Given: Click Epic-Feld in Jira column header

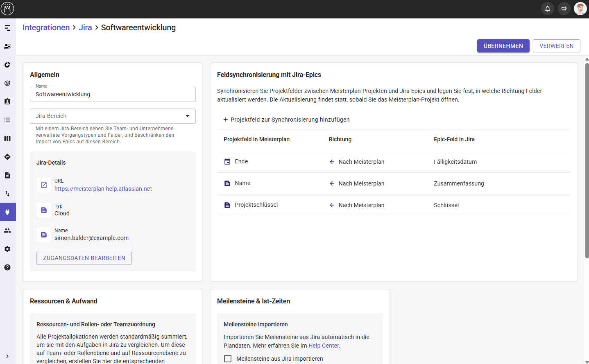Looking at the screenshot, I should click(454, 139).
